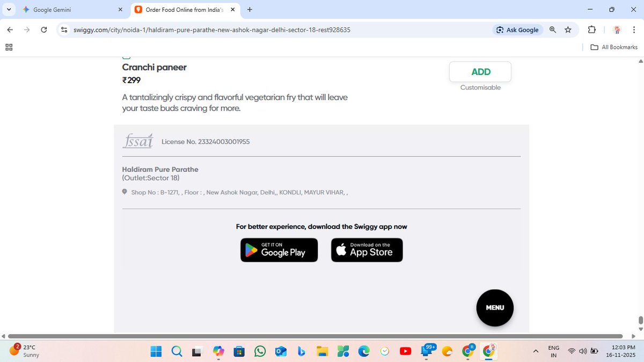Open the site information icon in address bar
The width and height of the screenshot is (644, 362).
pyautogui.click(x=64, y=30)
